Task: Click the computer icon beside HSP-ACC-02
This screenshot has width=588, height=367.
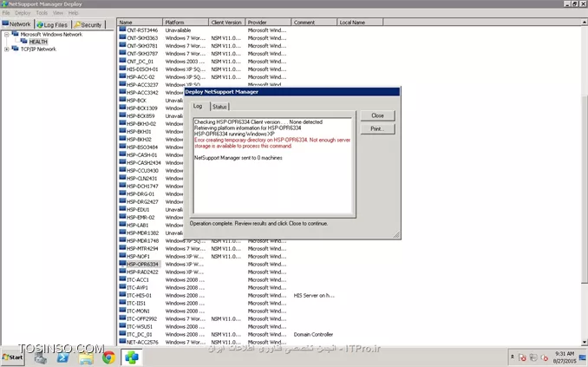Action: click(122, 76)
